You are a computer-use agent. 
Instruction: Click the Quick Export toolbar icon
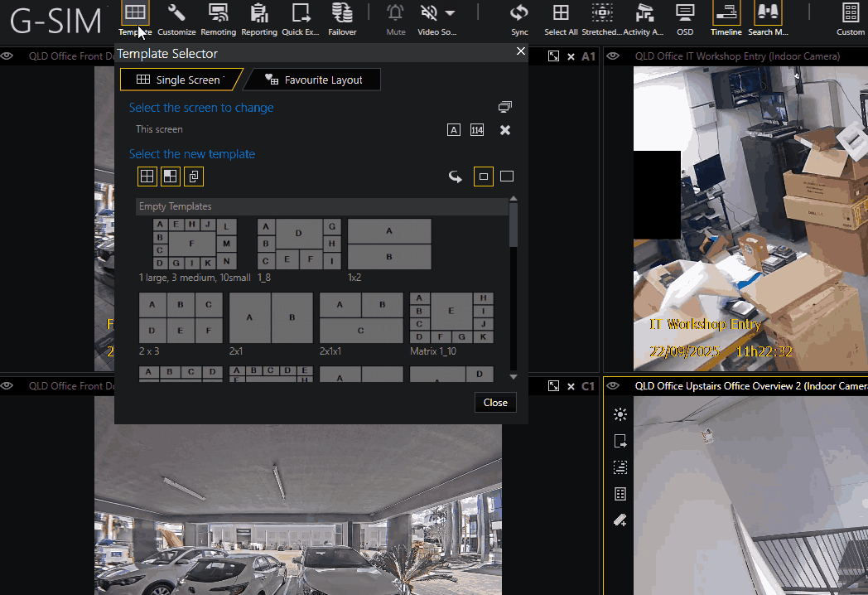[x=301, y=13]
